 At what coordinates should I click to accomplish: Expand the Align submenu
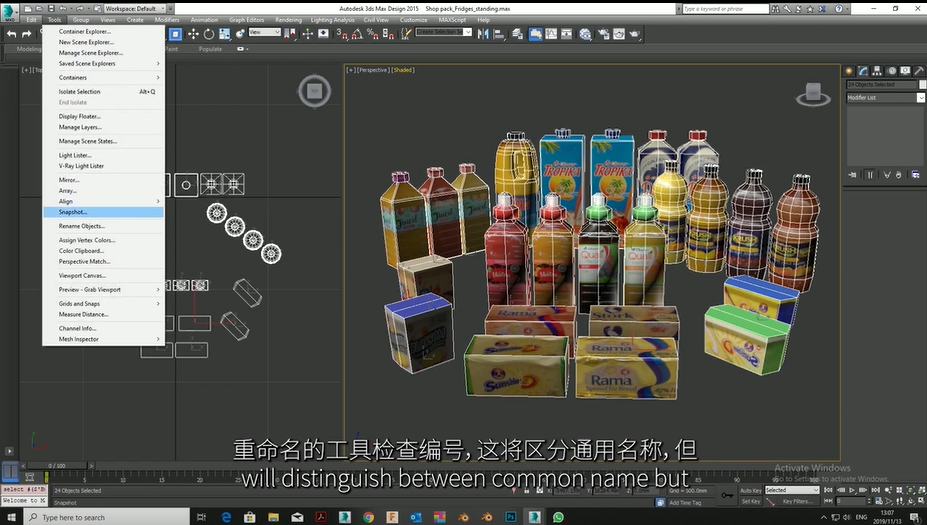(x=103, y=201)
